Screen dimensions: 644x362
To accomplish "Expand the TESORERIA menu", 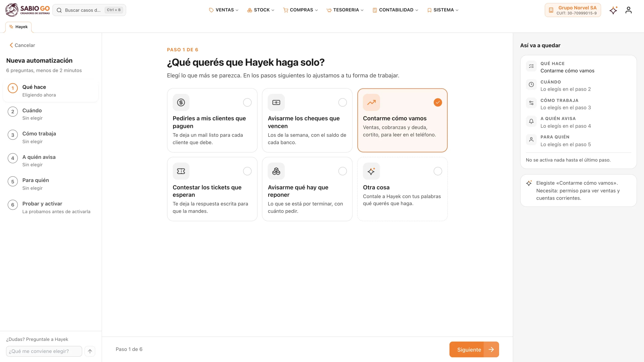I will [345, 10].
